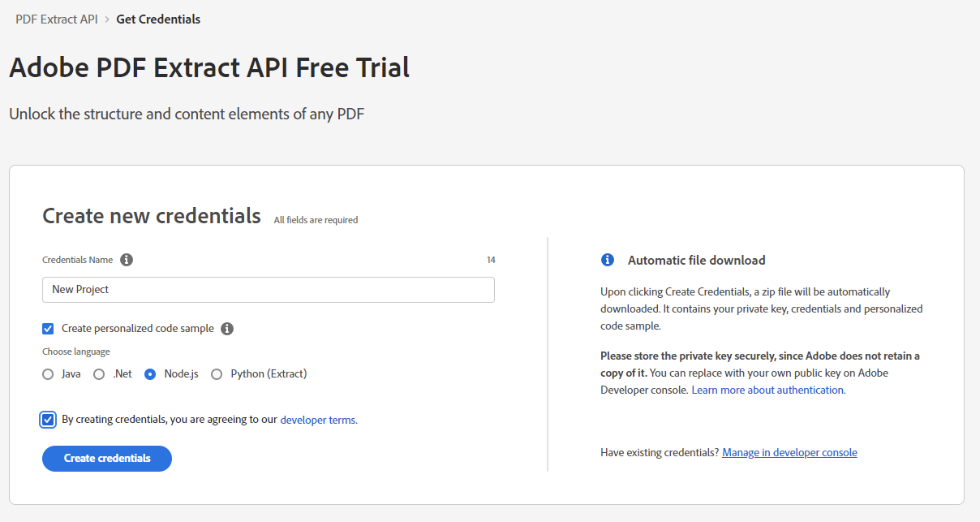Viewport: 980px width, 522px height.
Task: Click info icon beside personalized code sample
Action: coord(227,329)
